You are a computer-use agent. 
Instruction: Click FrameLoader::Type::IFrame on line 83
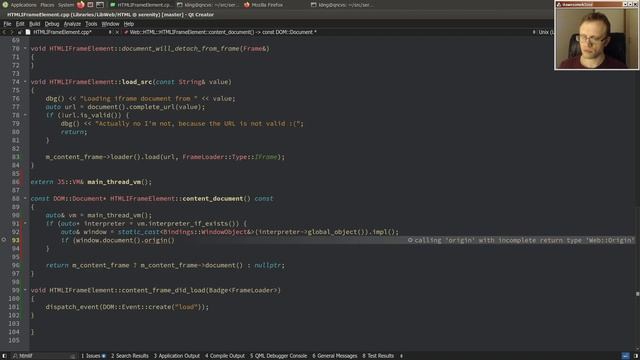(230, 157)
